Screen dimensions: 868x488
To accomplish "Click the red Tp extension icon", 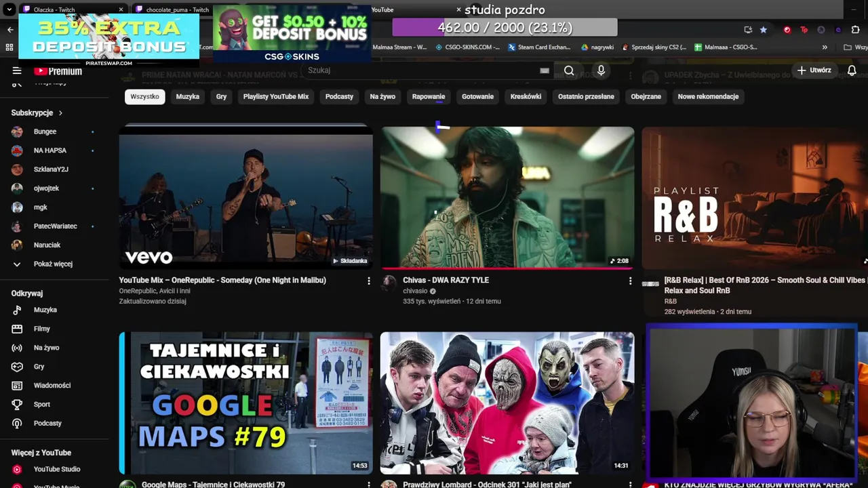I will 804,30.
